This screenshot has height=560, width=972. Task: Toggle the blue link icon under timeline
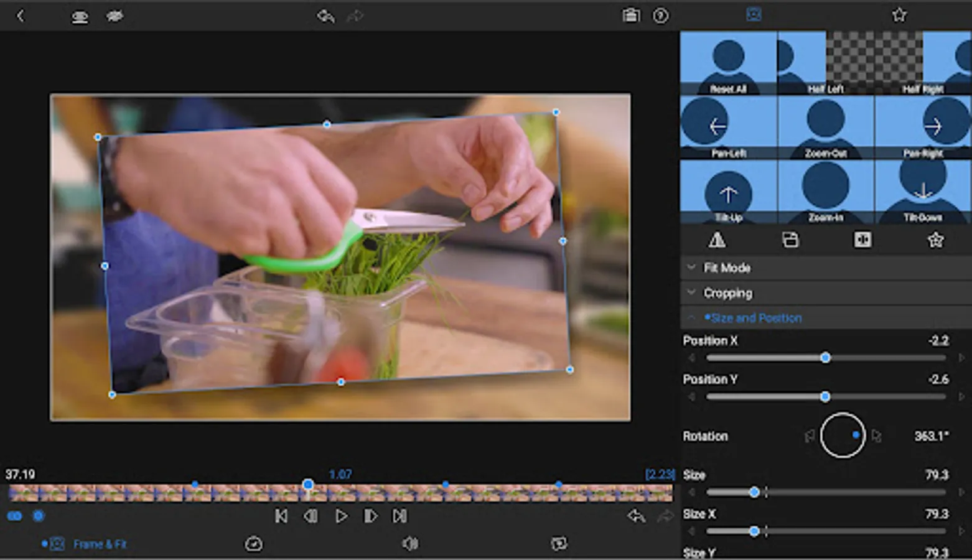pyautogui.click(x=14, y=516)
